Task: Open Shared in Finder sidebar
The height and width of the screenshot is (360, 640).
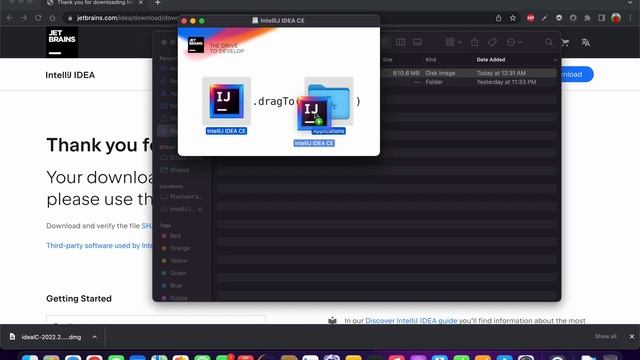Action: (180, 170)
